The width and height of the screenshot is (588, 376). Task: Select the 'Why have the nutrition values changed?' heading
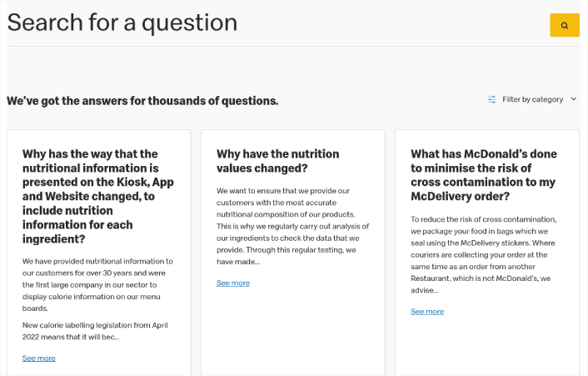coord(277,161)
